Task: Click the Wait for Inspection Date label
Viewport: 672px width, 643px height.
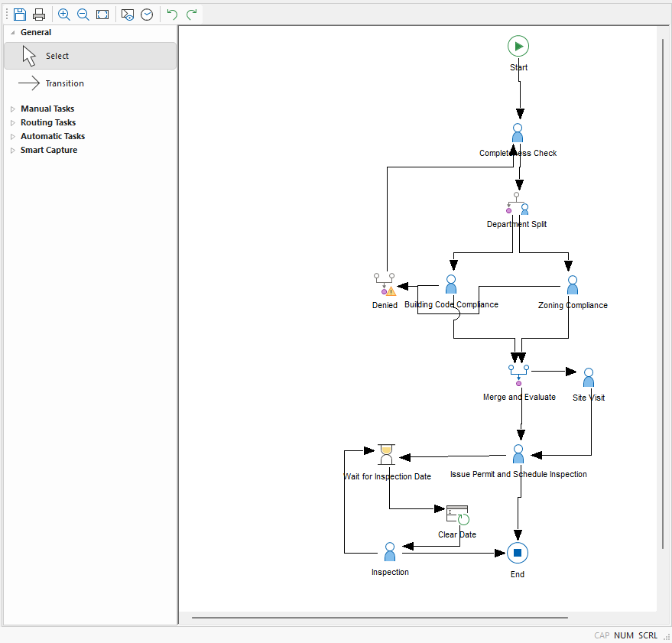Action: (x=387, y=476)
